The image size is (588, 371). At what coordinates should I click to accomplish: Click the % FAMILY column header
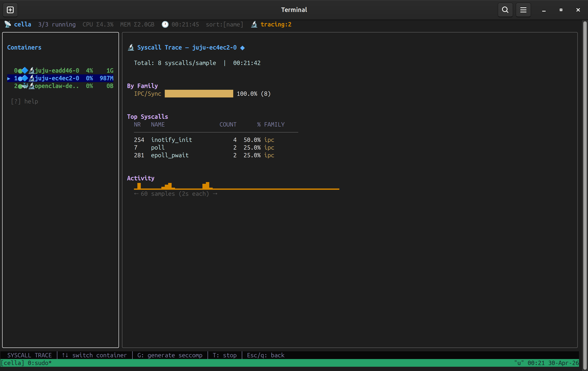click(x=270, y=124)
